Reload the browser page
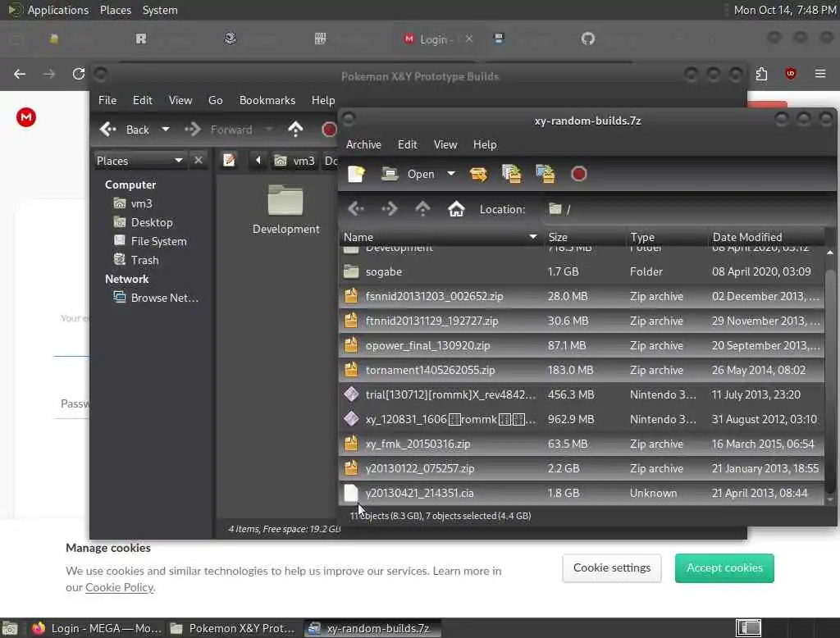 pos(79,73)
